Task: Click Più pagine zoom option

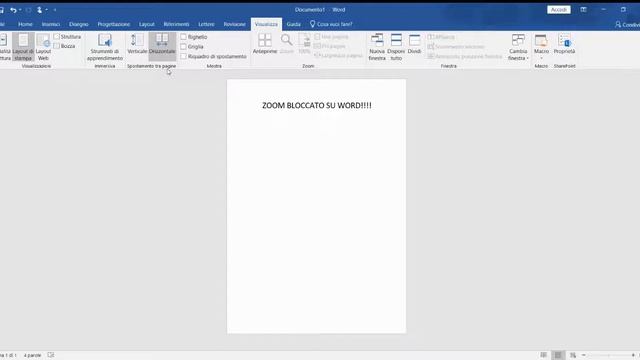Action: (330, 46)
